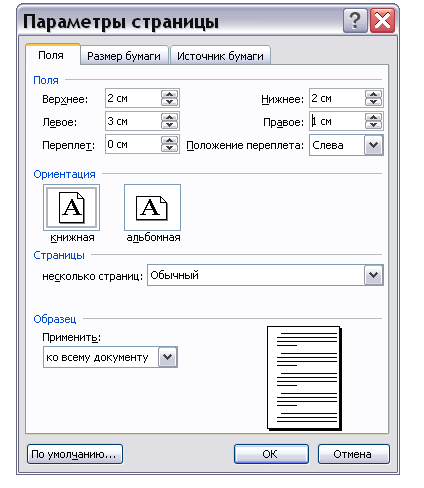
Task: Close the Параметры страницы dialog
Action: coord(382,21)
